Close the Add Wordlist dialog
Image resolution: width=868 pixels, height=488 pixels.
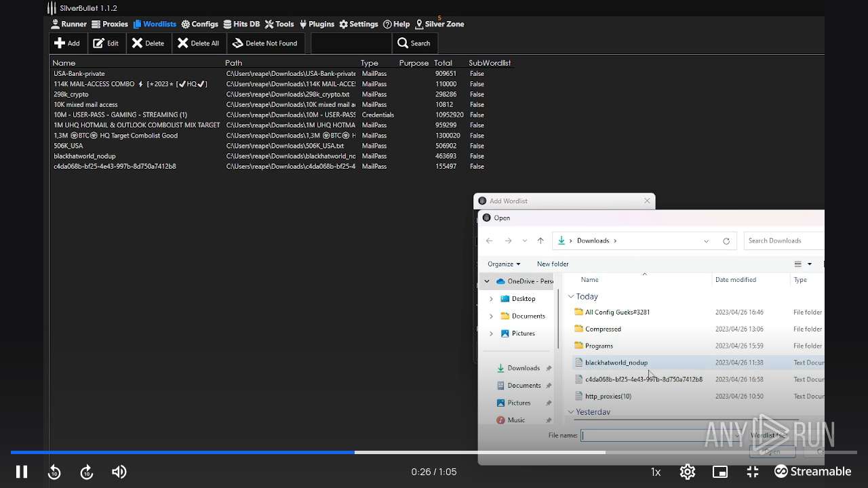647,201
